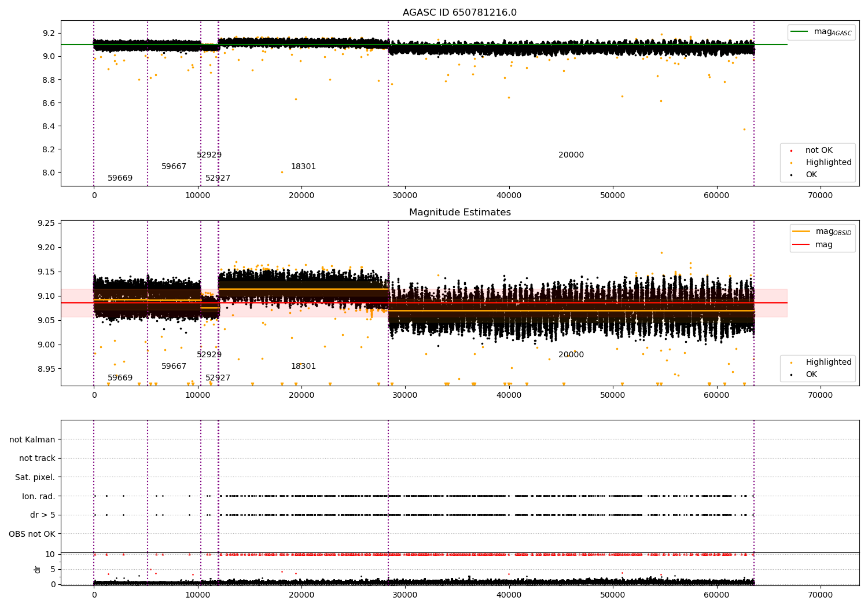Click the red line sample beside the mag legend entry

tap(801, 245)
